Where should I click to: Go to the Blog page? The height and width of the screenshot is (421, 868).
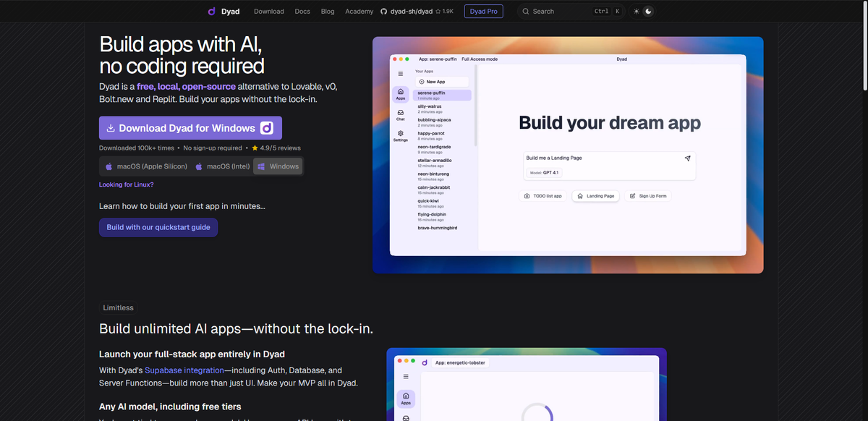328,12
